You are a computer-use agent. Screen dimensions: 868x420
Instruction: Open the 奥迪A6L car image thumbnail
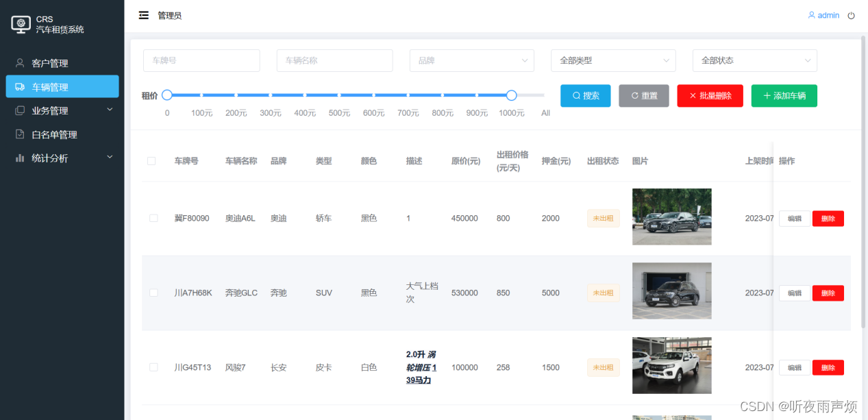click(671, 217)
